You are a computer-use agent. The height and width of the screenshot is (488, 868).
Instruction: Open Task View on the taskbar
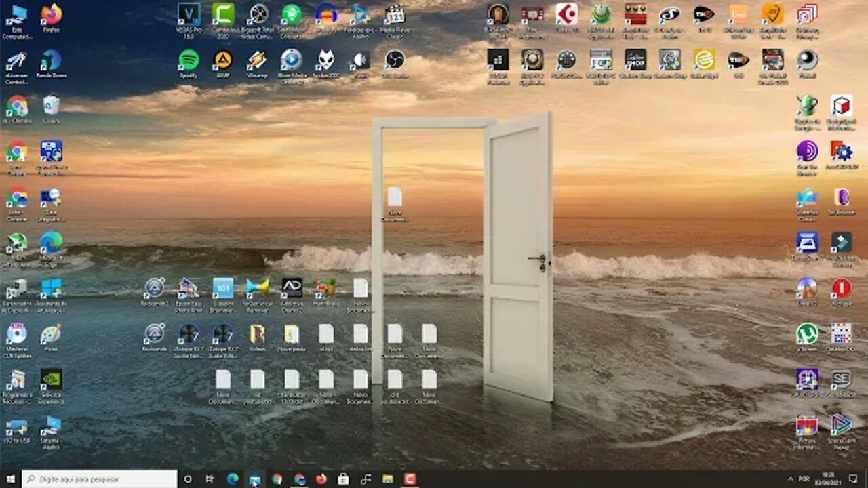(x=210, y=479)
